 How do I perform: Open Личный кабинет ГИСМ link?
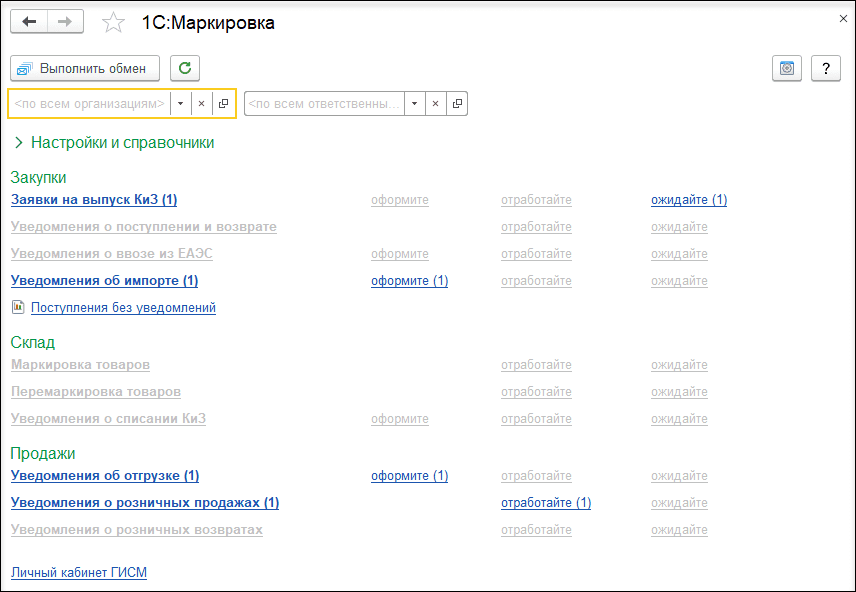point(78,573)
